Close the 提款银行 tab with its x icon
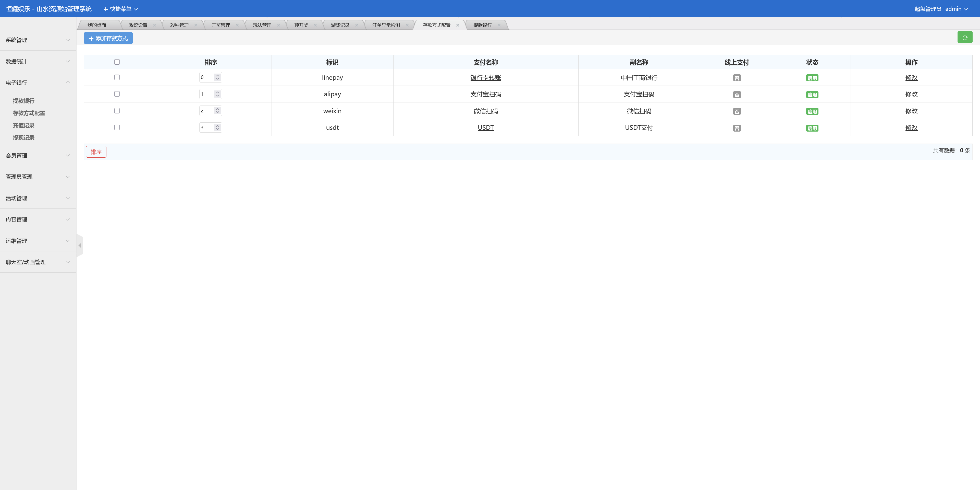Screen dimensions: 980x490 click(x=499, y=25)
